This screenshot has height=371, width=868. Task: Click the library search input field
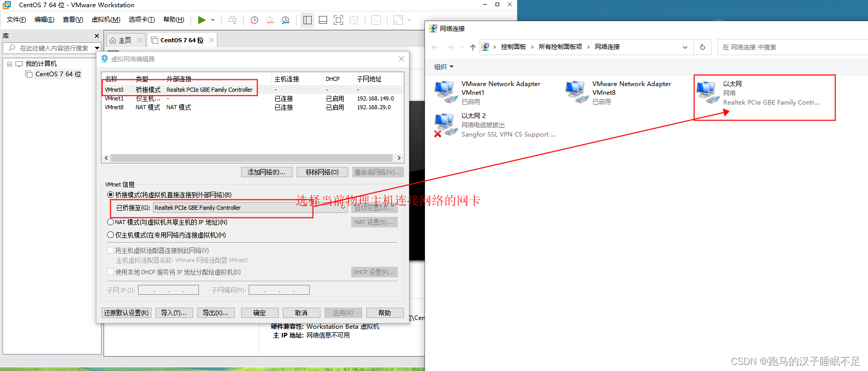coord(53,48)
